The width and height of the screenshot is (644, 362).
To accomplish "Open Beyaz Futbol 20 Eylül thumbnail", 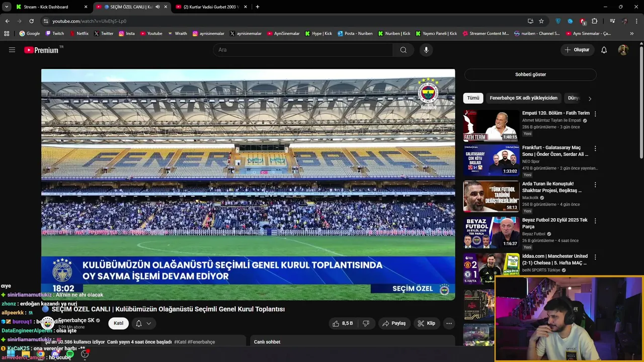I will point(491,233).
